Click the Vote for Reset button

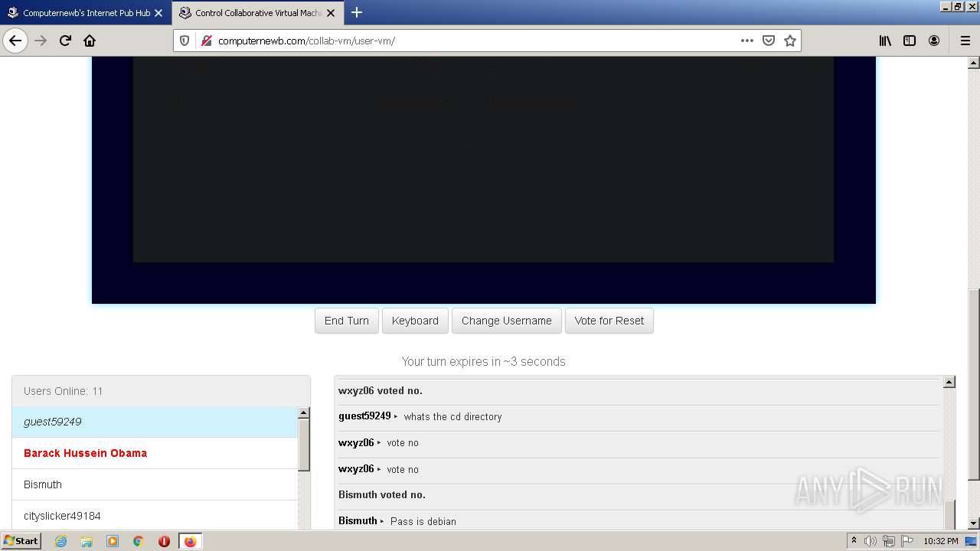tap(609, 321)
